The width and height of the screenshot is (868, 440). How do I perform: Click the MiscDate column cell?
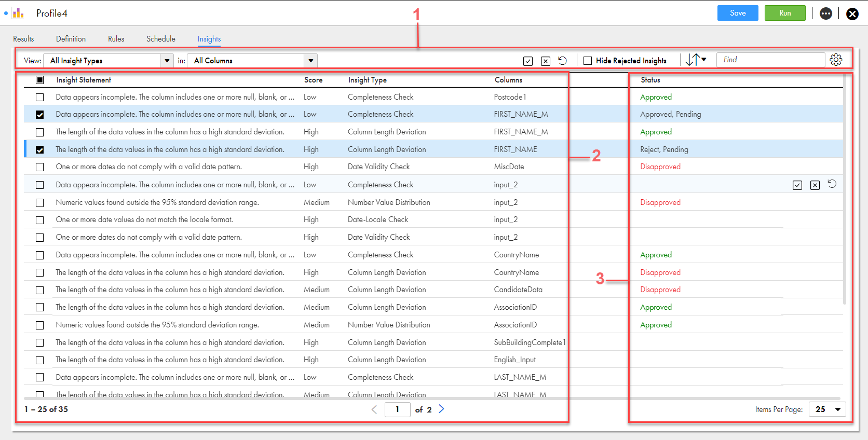509,167
